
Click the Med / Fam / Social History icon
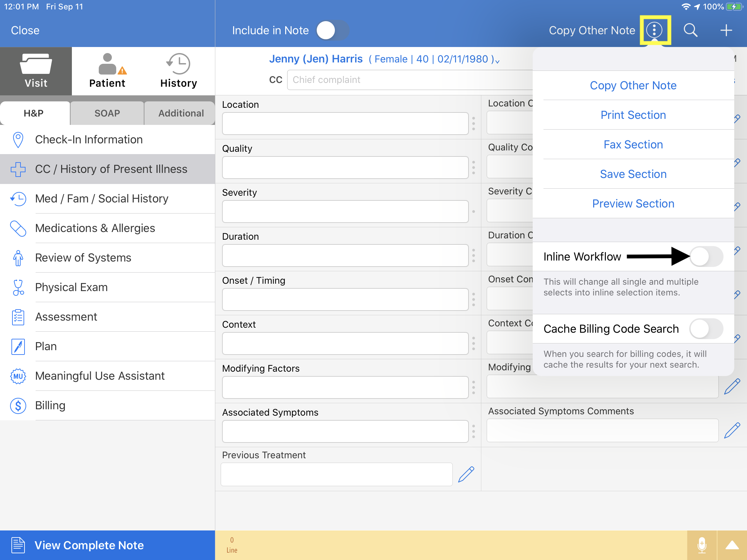[x=17, y=198]
